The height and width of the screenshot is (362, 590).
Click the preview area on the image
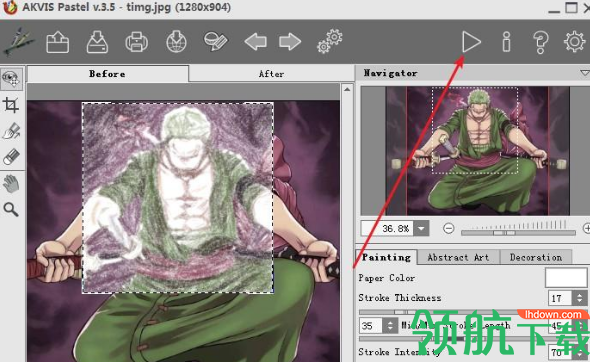click(178, 198)
